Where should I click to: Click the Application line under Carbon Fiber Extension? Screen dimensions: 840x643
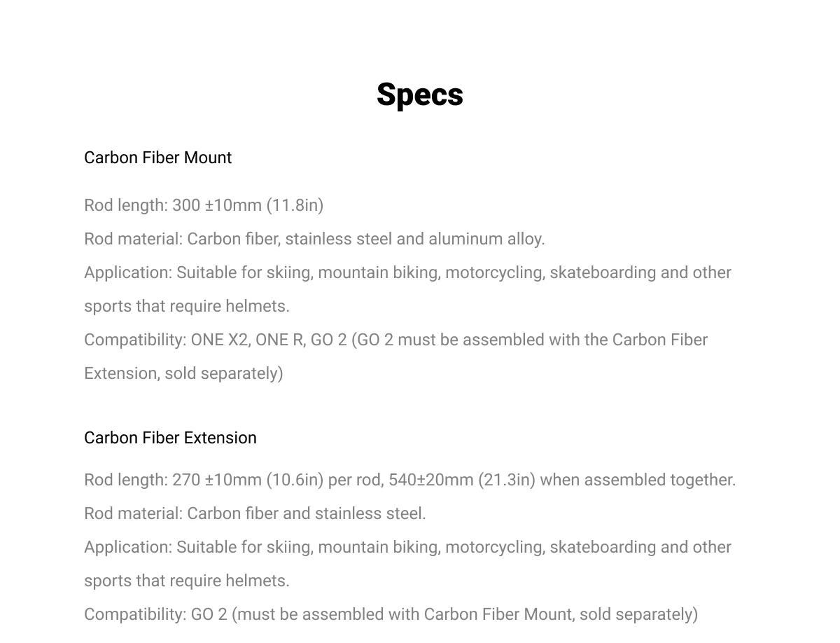click(407, 547)
